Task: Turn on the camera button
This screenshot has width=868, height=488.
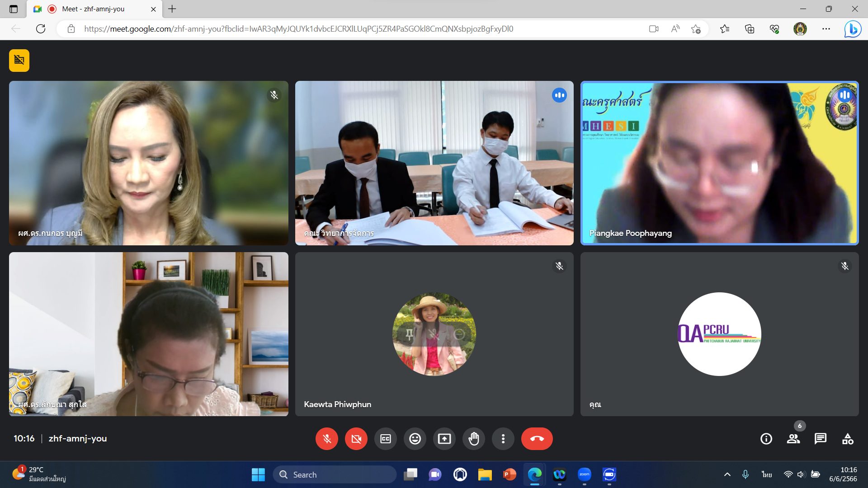Action: point(356,439)
